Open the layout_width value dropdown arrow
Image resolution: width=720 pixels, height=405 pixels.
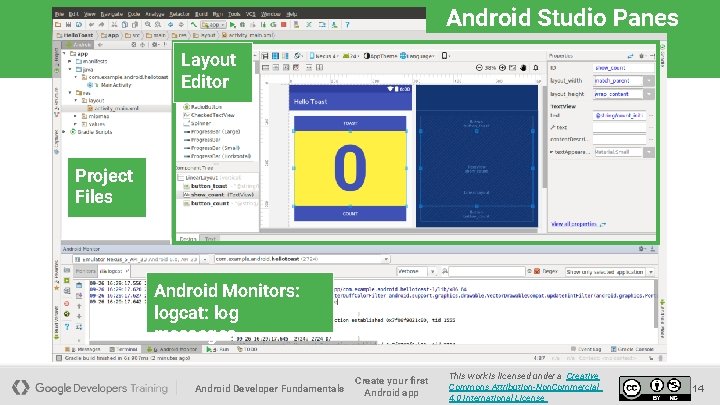[x=649, y=81]
